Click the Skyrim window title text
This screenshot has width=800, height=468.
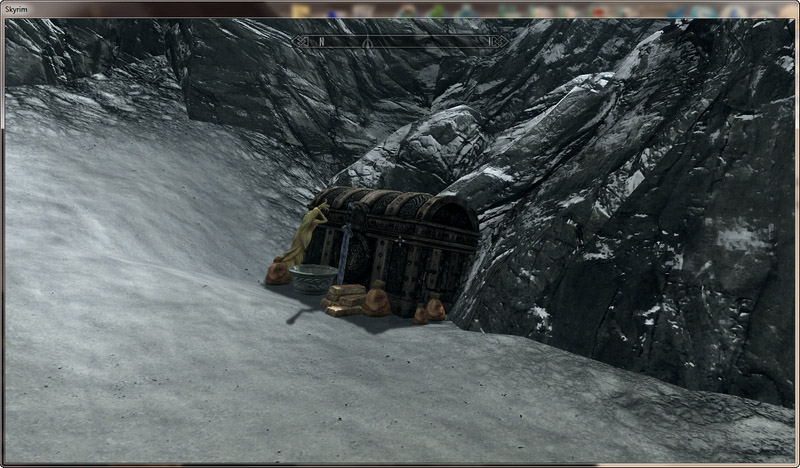(16, 9)
